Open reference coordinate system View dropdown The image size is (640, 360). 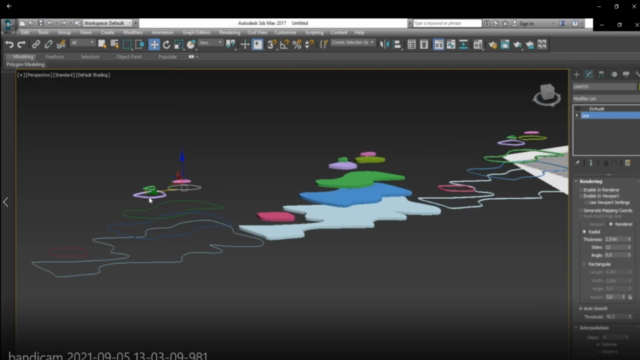(211, 42)
